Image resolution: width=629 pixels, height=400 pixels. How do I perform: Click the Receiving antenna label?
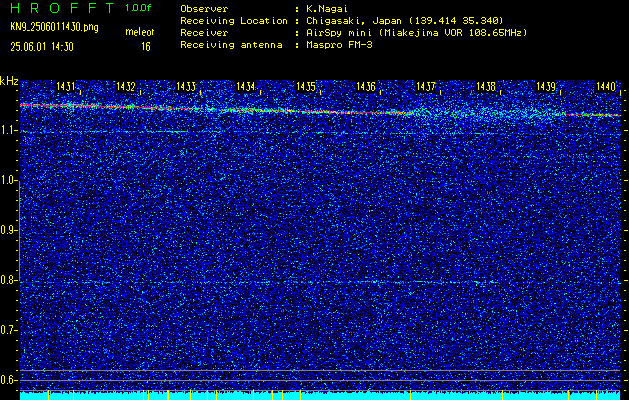coord(231,45)
